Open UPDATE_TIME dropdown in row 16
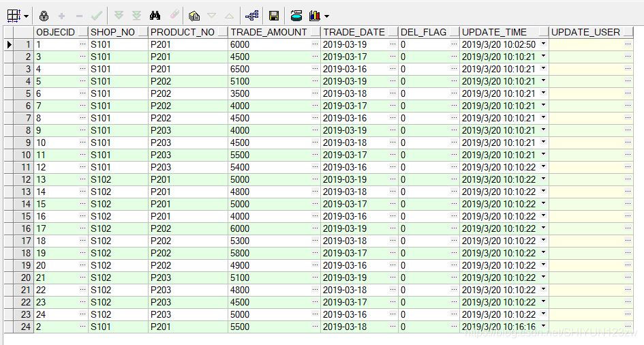Image resolution: width=644 pixels, height=345 pixels. 543,228
